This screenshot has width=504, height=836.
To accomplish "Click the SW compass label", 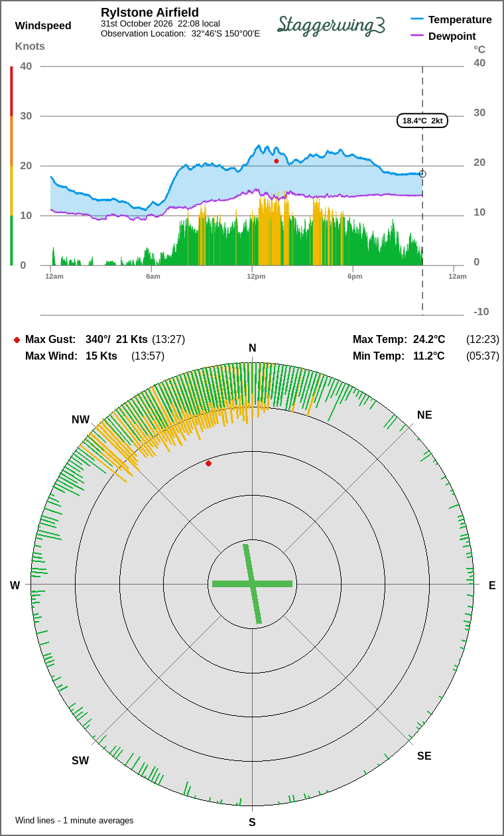I will point(80,761).
